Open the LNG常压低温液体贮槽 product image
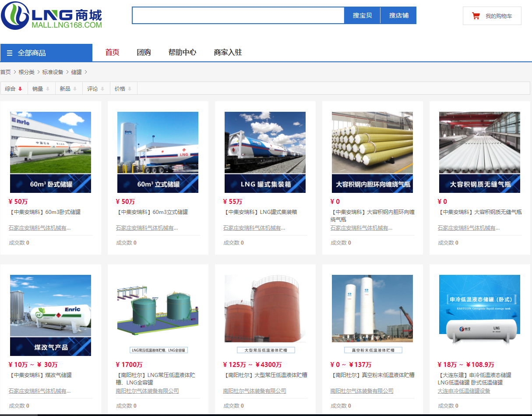The height and width of the screenshot is (416, 532). coord(158,315)
